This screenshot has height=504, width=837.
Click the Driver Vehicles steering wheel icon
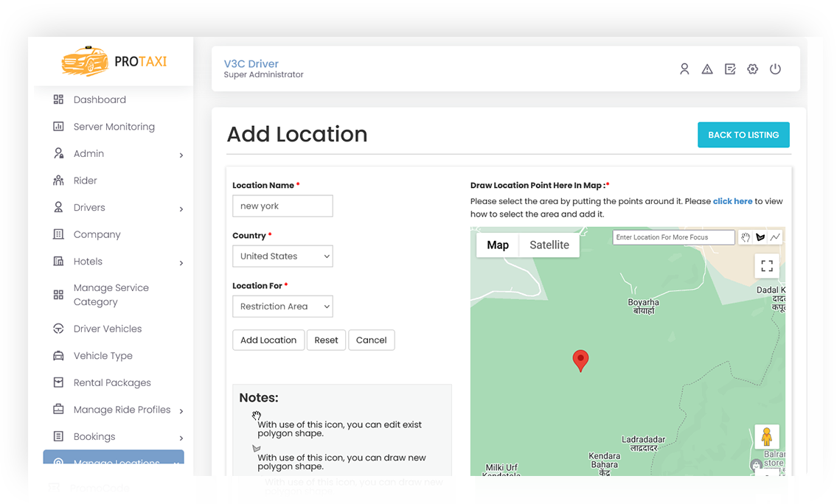pos(58,329)
